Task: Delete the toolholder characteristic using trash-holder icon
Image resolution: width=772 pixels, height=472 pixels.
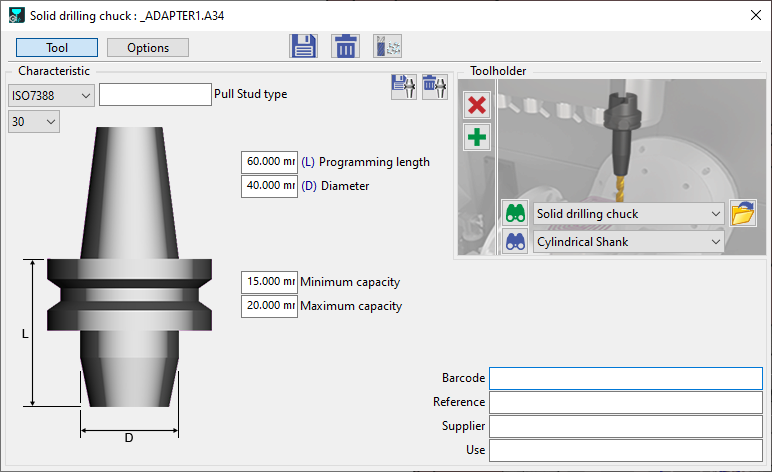Action: [x=434, y=87]
